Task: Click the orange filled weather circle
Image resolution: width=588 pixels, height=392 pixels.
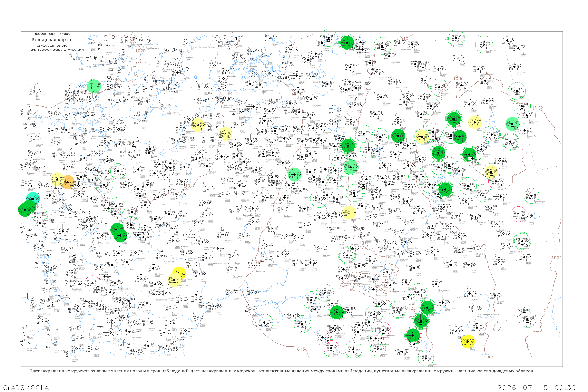Action: coord(67,182)
